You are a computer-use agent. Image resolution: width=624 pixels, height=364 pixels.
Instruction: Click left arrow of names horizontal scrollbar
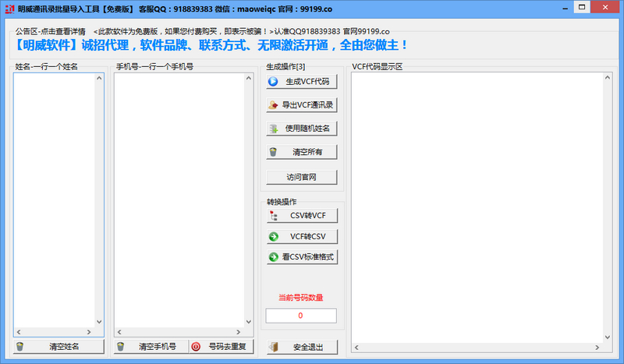pyautogui.click(x=19, y=332)
